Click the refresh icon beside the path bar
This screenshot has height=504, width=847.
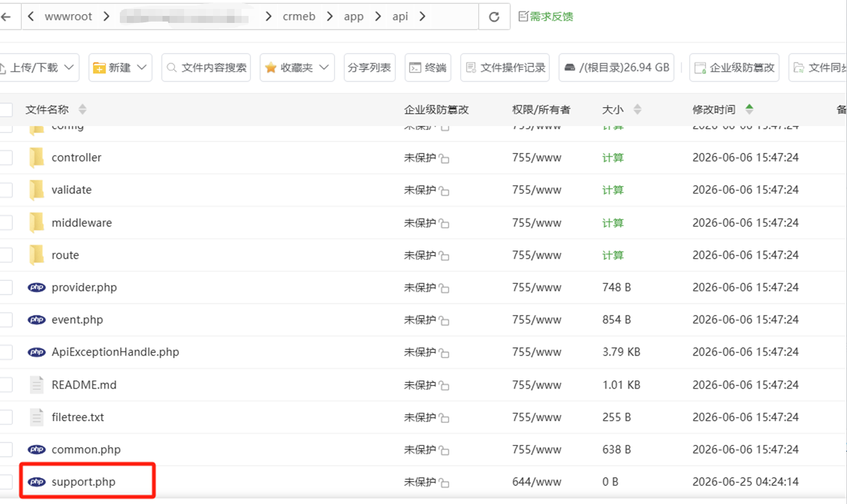pyautogui.click(x=494, y=17)
